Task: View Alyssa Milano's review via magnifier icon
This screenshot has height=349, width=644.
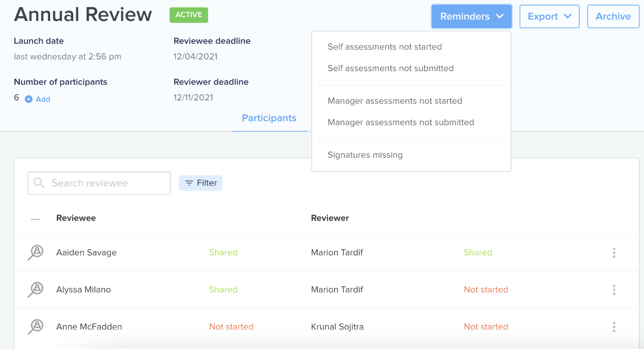Action: (x=35, y=289)
